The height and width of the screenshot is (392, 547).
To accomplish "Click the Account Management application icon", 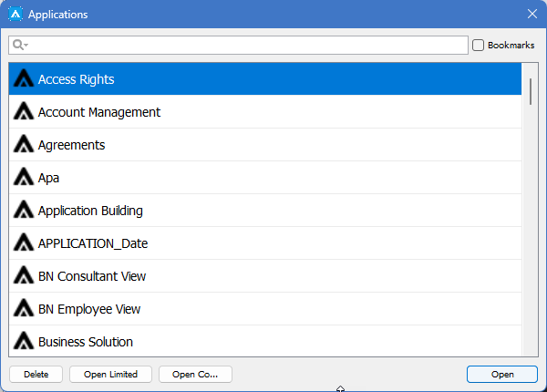I will pos(24,112).
